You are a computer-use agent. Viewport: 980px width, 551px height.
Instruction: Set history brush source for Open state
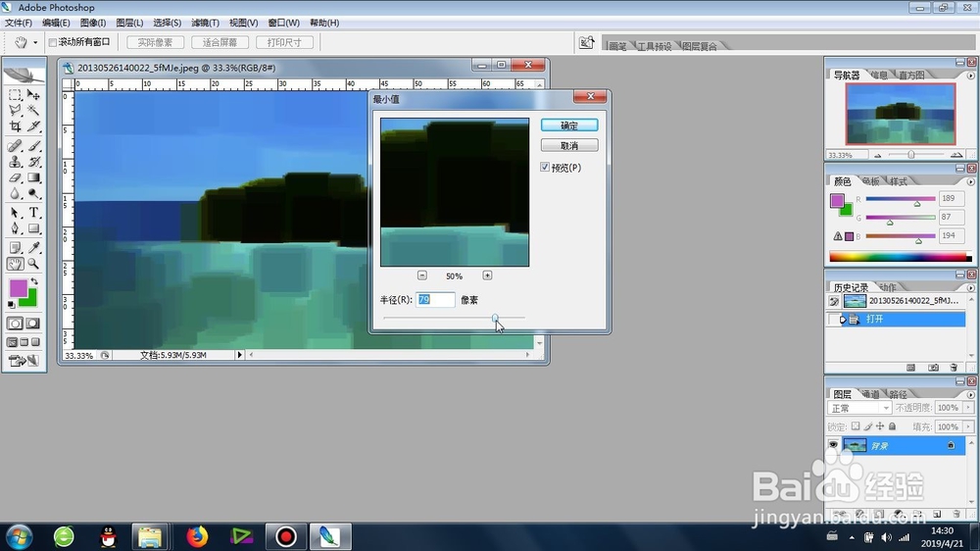(x=833, y=320)
